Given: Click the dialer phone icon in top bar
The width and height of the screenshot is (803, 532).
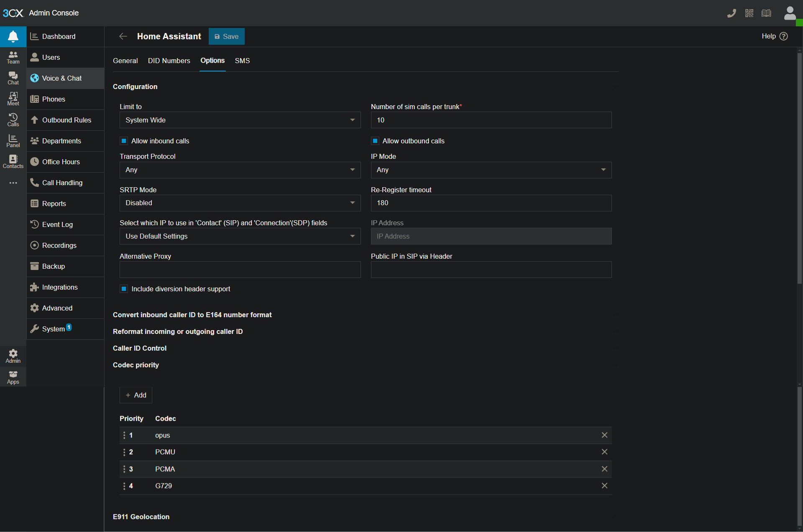Looking at the screenshot, I should tap(731, 13).
